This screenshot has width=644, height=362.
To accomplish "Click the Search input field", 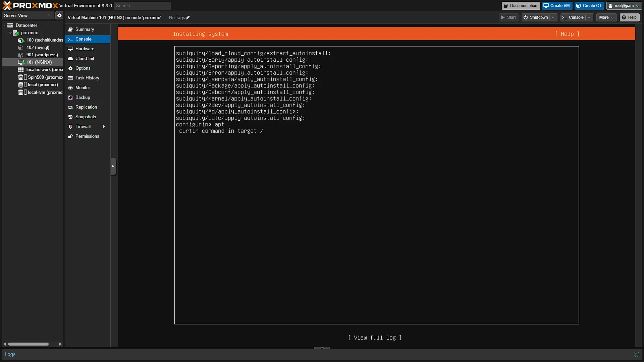I will 142,6.
